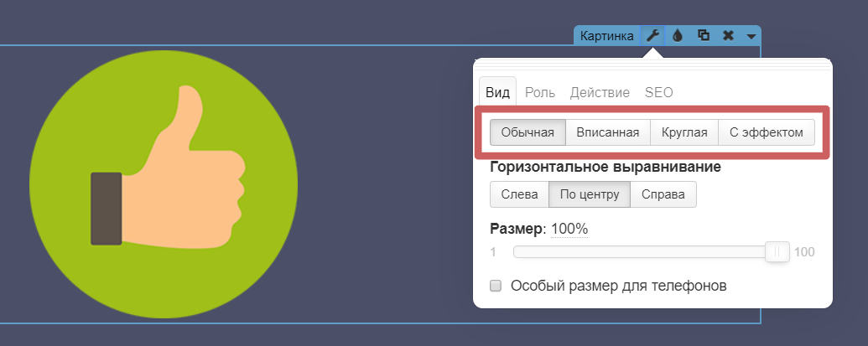
Task: Choose the Обычная image style
Action: tap(528, 132)
